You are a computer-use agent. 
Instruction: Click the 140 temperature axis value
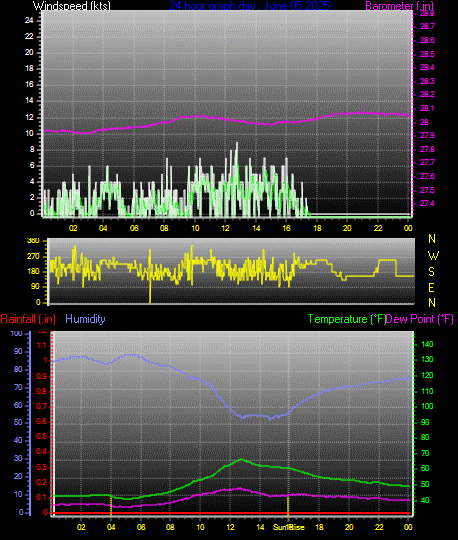(x=427, y=344)
